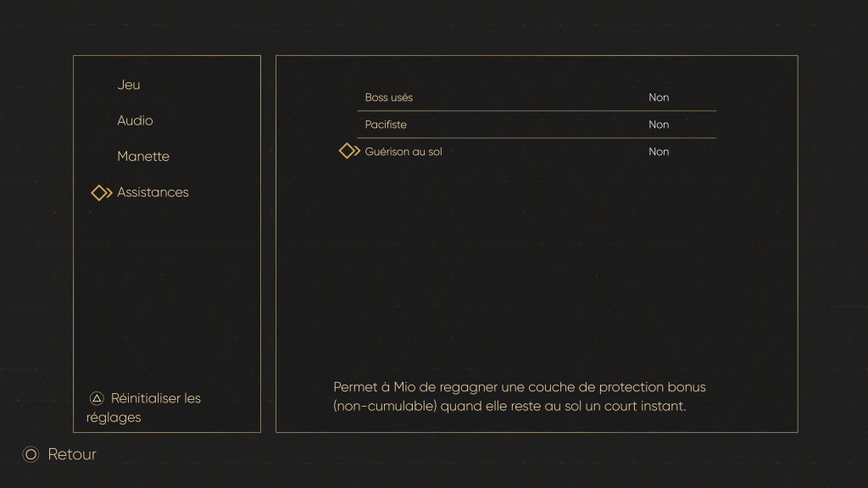Click the diamond cursor beside Guérison au sol
This screenshot has height=488, width=868.
349,152
